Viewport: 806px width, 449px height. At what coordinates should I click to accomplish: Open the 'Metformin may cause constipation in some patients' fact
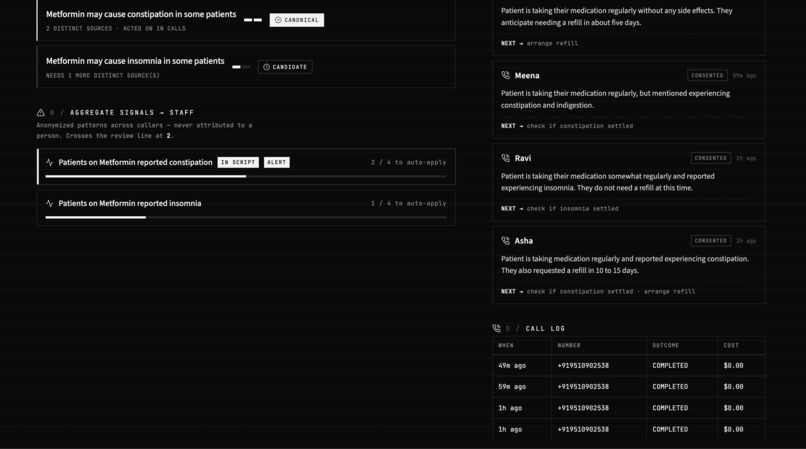pos(246,20)
